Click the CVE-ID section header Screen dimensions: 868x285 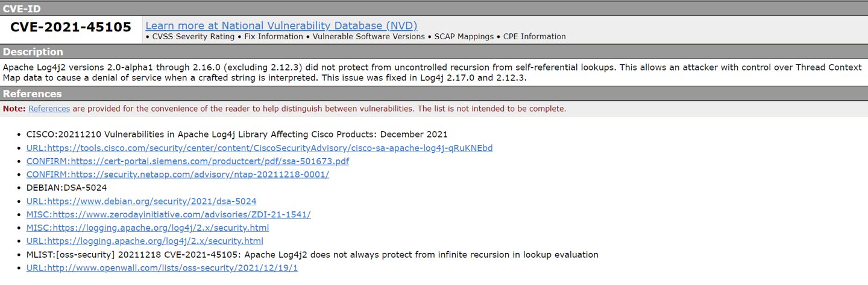click(434, 8)
